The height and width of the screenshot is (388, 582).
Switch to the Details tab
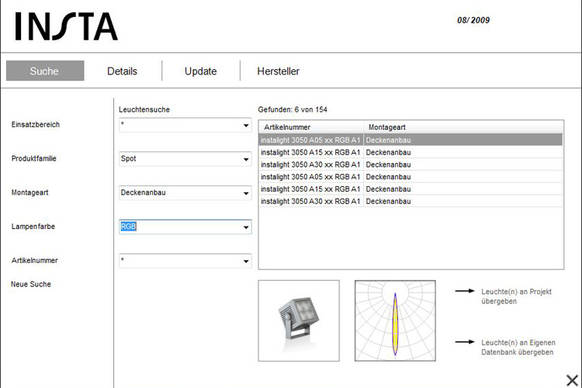tap(122, 71)
